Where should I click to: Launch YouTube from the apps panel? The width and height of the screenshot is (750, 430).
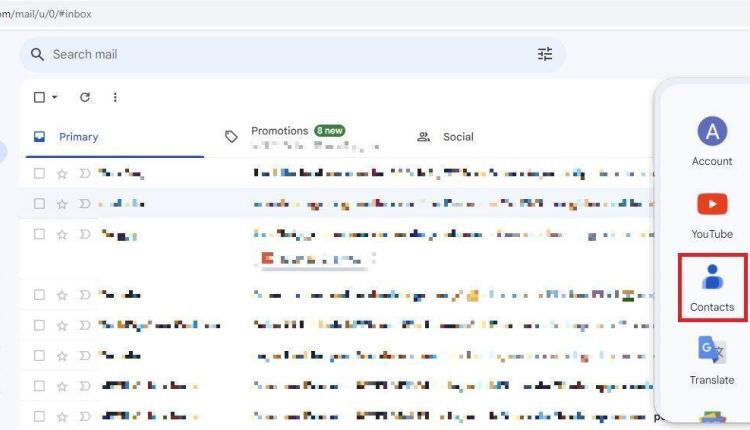pyautogui.click(x=712, y=215)
